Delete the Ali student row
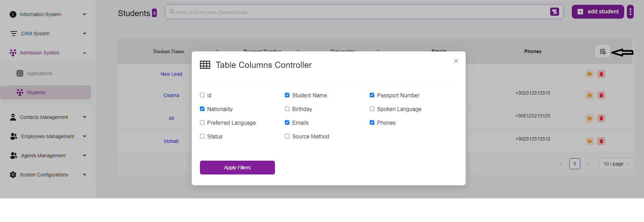The image size is (644, 222). tap(601, 118)
